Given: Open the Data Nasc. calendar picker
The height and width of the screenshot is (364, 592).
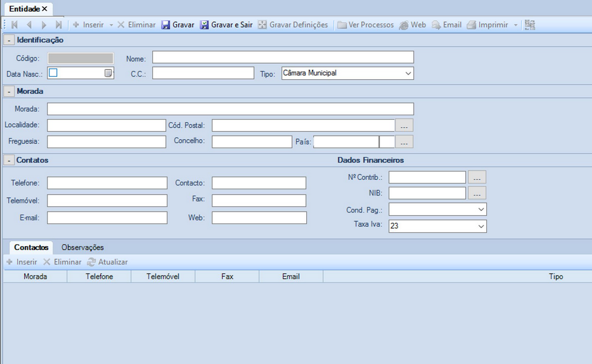Looking at the screenshot, I should point(108,73).
